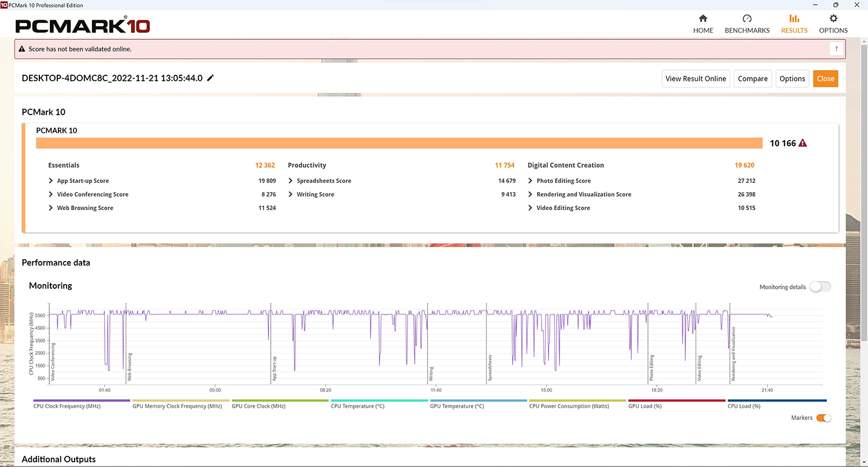Click the Productivity score 11 754

tap(505, 166)
